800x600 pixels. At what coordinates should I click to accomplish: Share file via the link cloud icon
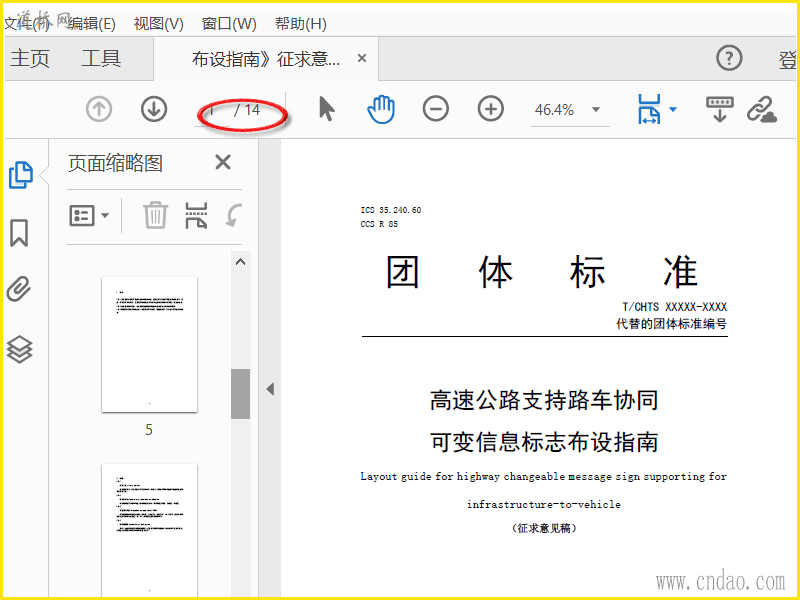coord(762,109)
